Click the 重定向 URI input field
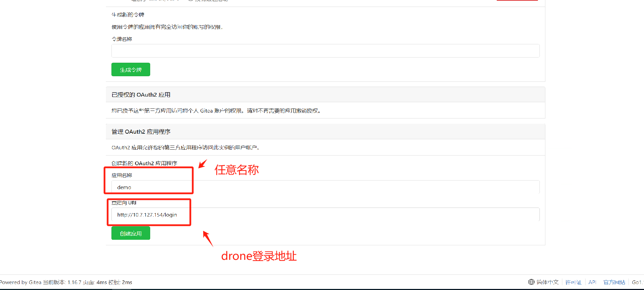 coord(325,214)
